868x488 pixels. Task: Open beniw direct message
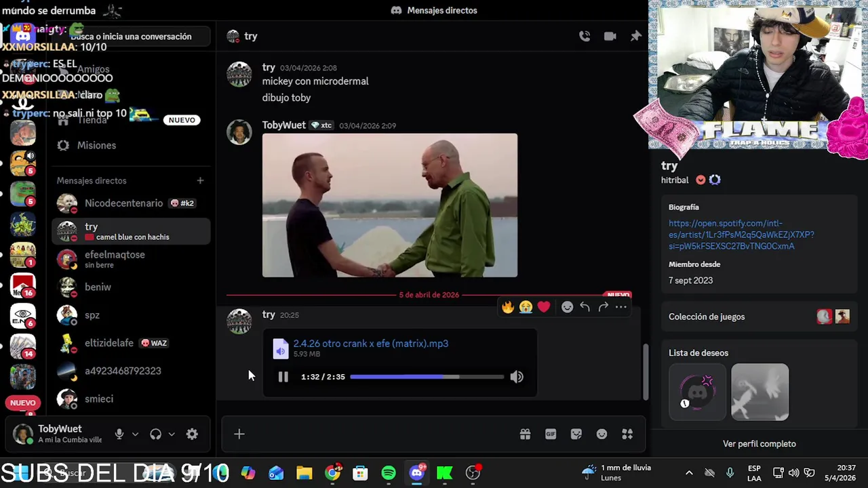click(131, 287)
